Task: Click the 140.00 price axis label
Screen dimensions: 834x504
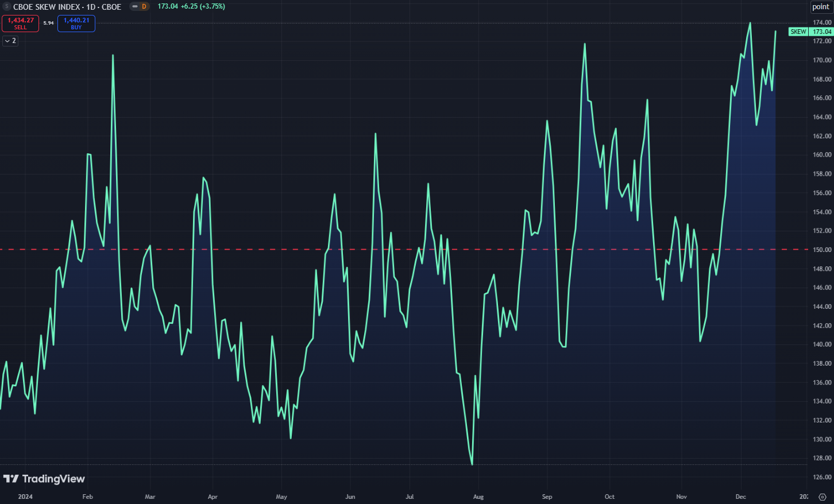Action: [x=821, y=344]
